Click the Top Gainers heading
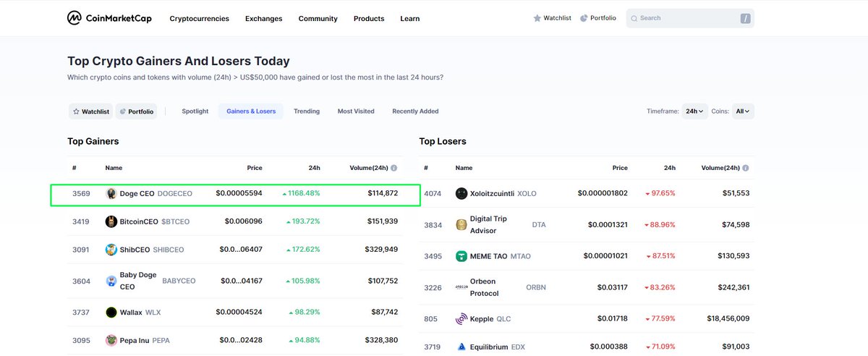Image resolution: width=868 pixels, height=356 pixels. click(x=93, y=141)
